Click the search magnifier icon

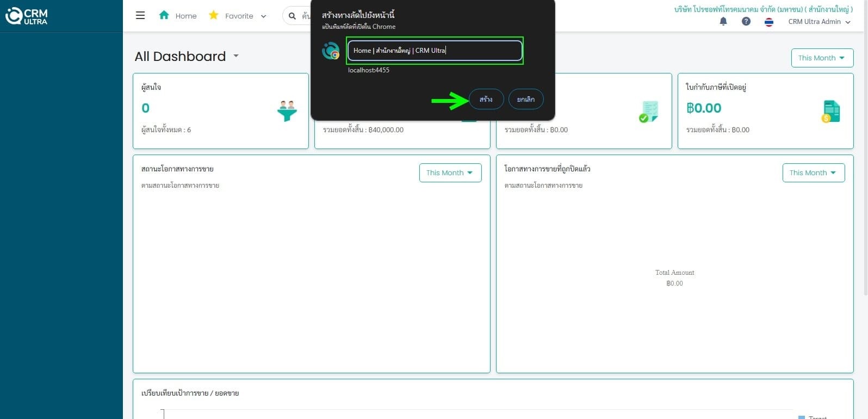(292, 16)
